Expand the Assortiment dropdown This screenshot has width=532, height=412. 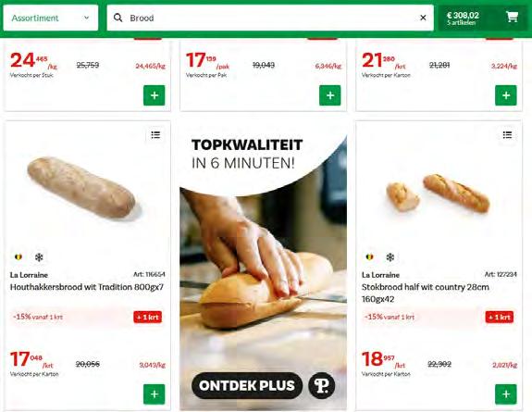click(x=51, y=18)
